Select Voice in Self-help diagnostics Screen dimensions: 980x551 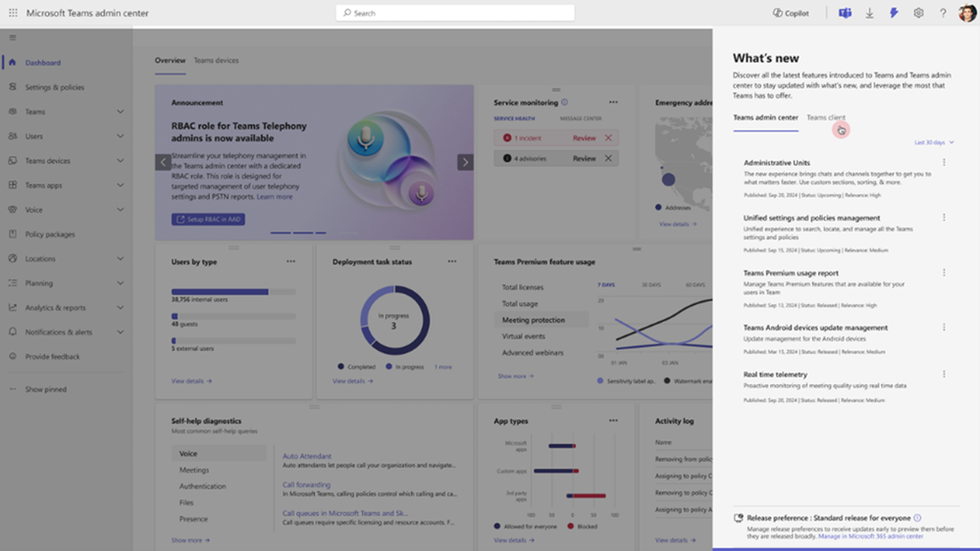(x=219, y=454)
